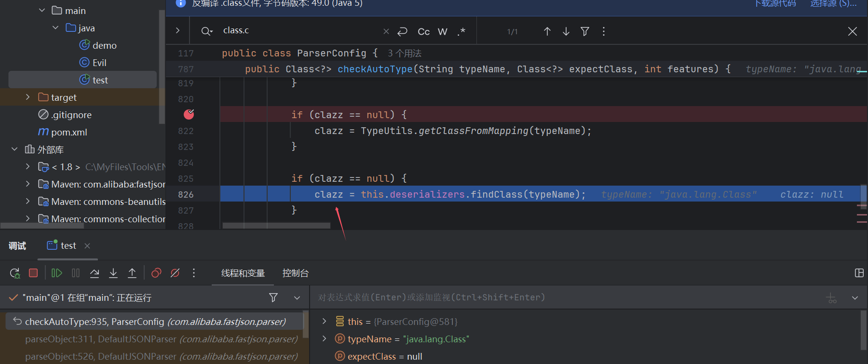
Task: Toggle match case search option
Action: click(423, 31)
